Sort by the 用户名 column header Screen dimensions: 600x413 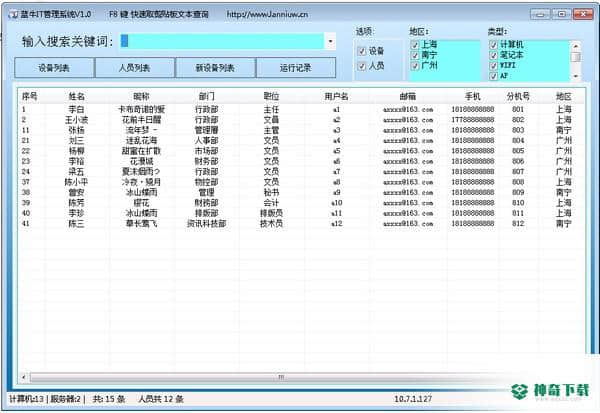336,96
